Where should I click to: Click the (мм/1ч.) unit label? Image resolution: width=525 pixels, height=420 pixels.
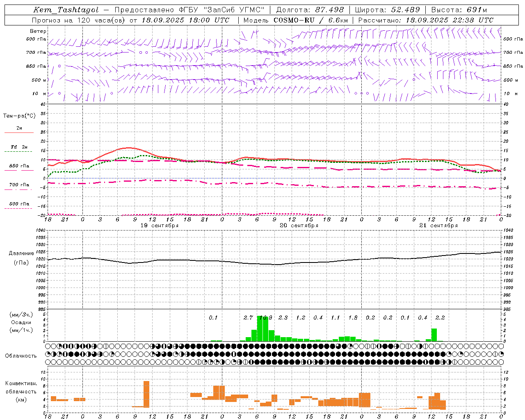pos(21,330)
